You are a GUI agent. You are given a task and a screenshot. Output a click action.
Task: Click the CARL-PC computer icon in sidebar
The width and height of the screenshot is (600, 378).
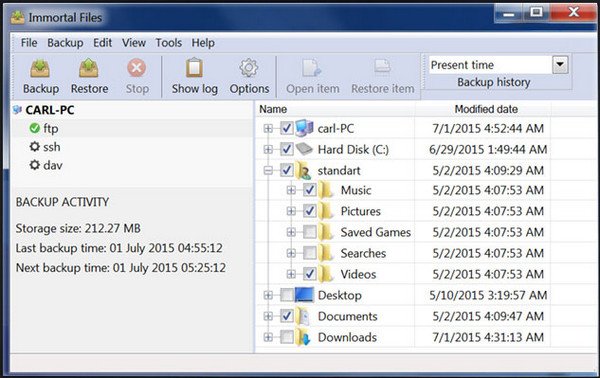(17, 110)
